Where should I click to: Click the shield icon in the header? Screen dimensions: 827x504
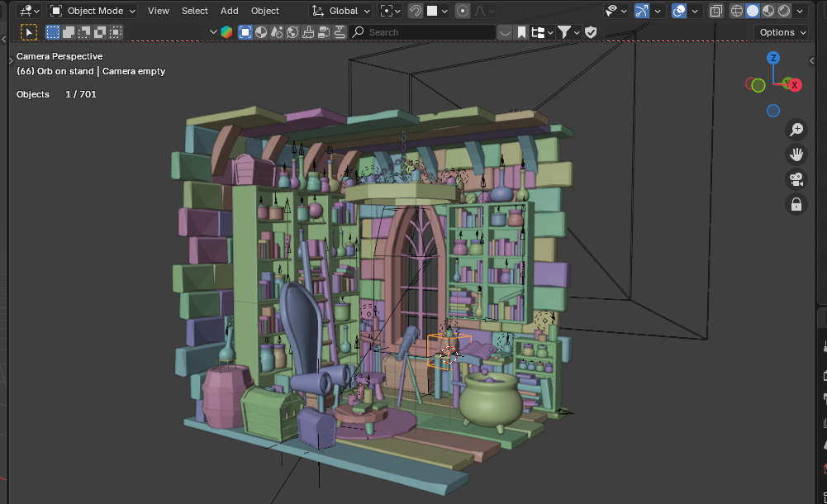[x=591, y=32]
